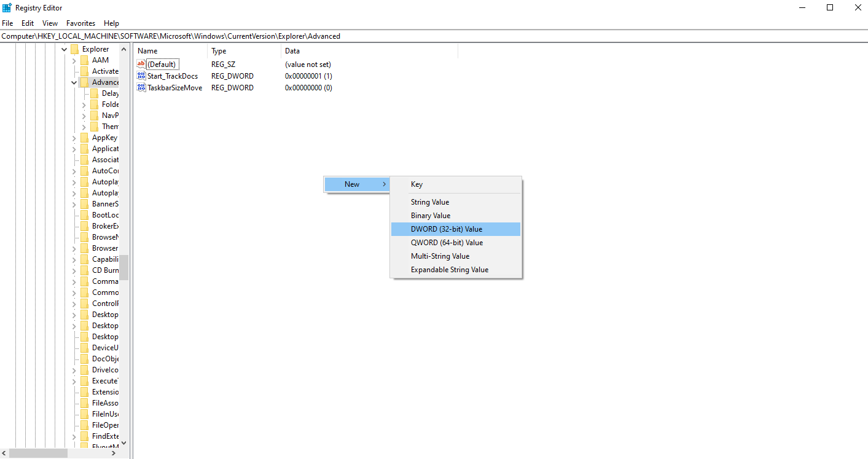Click the (Default) string value icon
The image size is (868, 459).
pos(141,64)
